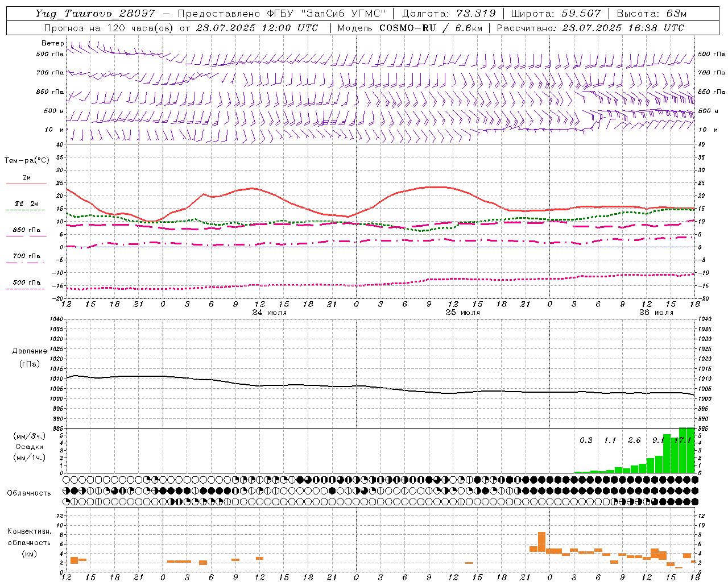Click the 1.1 three-hour precipitation value
The image size is (728, 582).
(610, 440)
